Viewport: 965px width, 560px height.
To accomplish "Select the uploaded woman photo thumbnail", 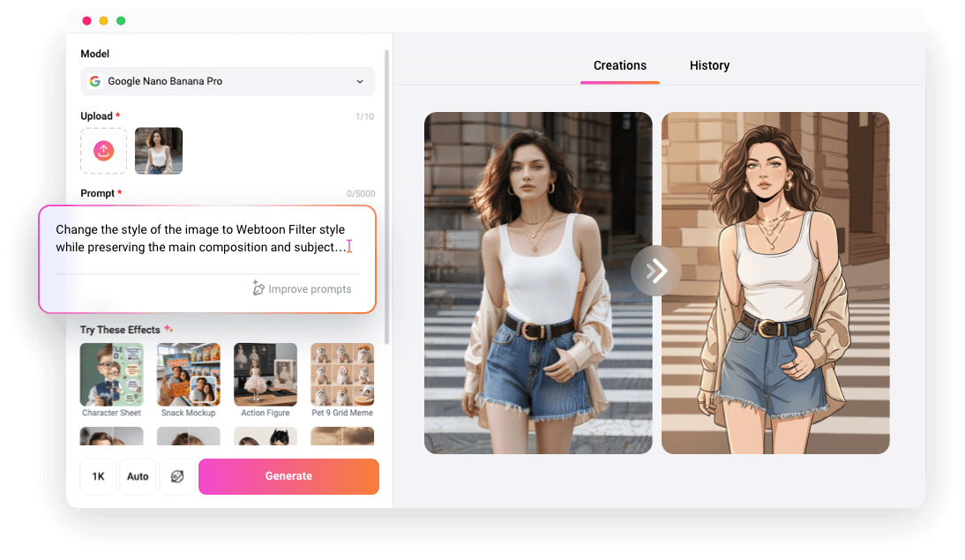I will (159, 151).
